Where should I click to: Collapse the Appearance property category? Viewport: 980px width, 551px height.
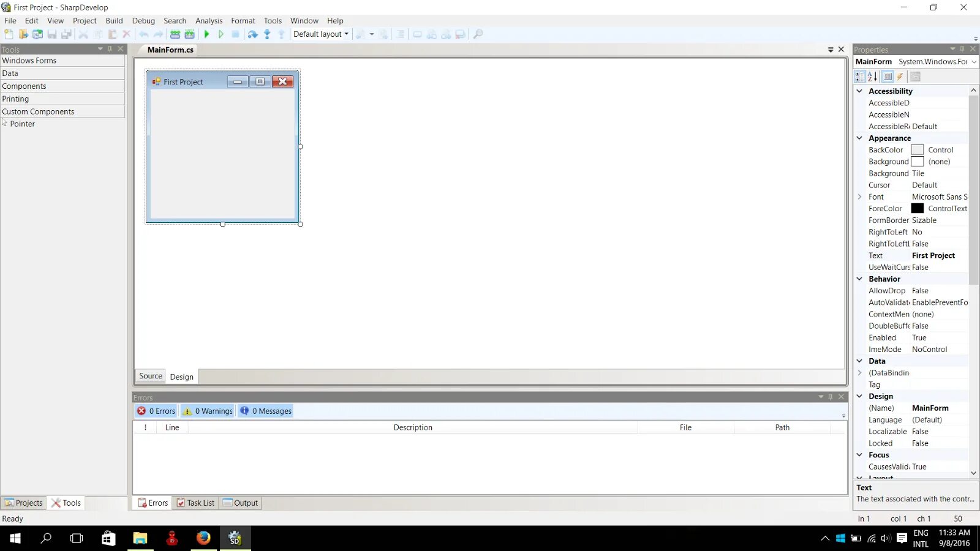coord(859,138)
